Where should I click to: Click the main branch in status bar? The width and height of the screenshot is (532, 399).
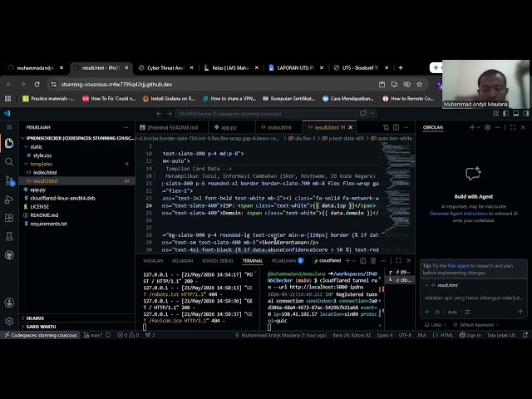(92, 335)
